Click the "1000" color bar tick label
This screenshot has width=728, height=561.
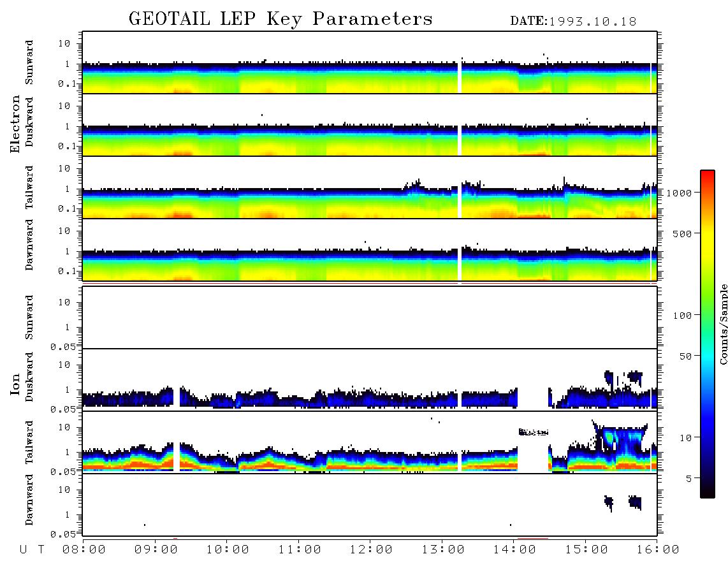(680, 193)
